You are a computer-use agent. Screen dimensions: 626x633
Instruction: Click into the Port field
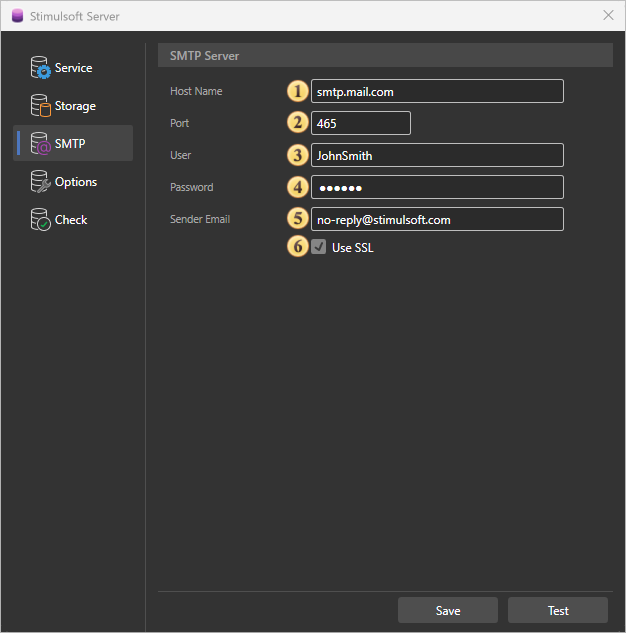[360, 123]
